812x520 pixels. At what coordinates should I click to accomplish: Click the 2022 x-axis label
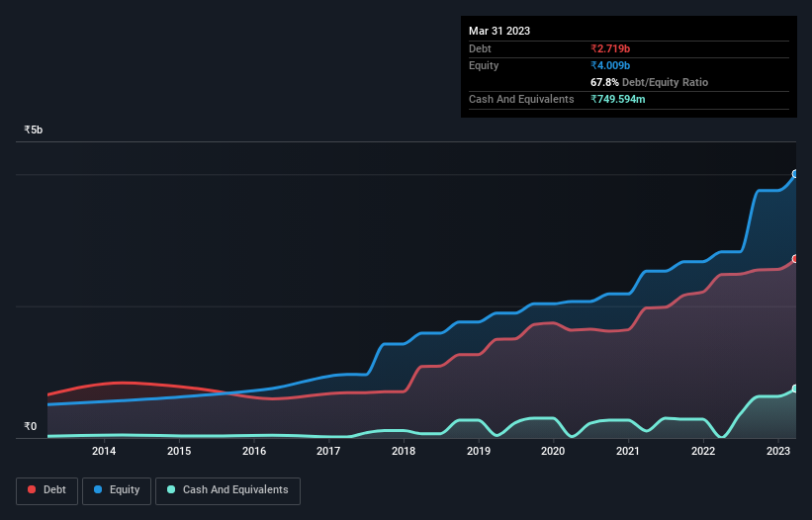point(703,451)
